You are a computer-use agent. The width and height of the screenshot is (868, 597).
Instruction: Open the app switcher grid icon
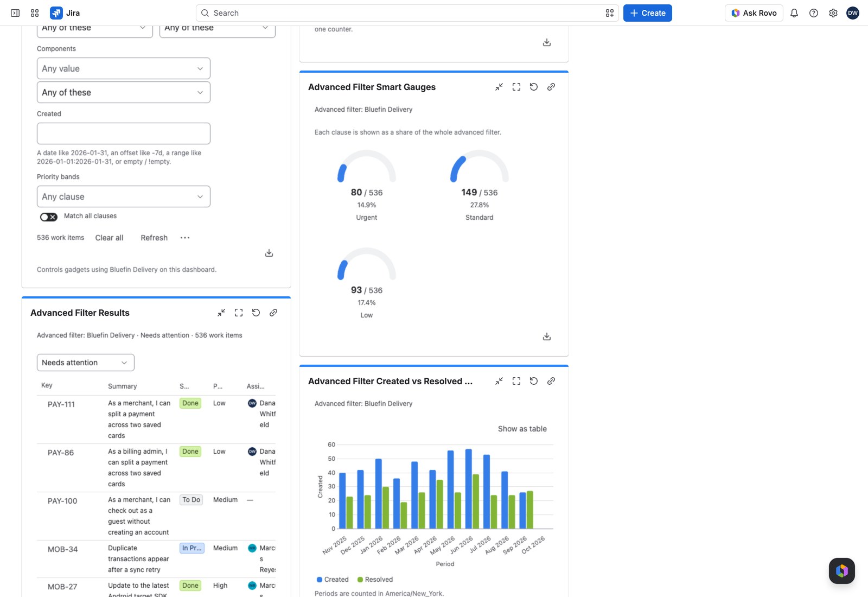35,13
